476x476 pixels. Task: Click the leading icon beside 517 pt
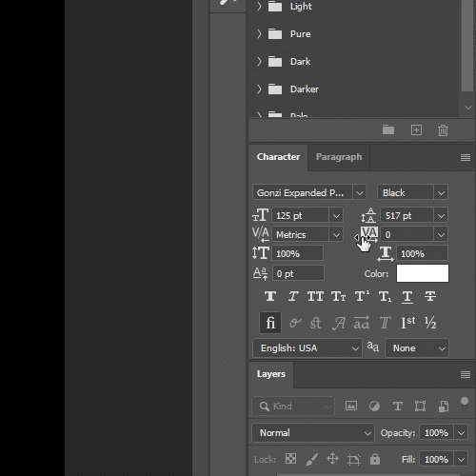[x=368, y=215]
